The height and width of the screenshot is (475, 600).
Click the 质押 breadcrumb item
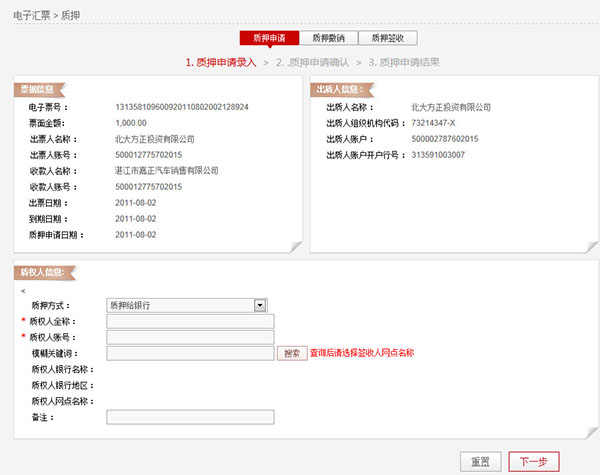[71, 14]
